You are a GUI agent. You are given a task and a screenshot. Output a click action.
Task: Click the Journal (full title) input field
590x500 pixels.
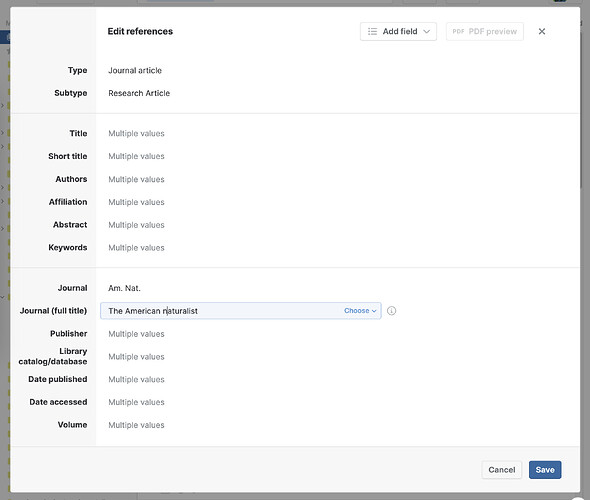(x=222, y=311)
